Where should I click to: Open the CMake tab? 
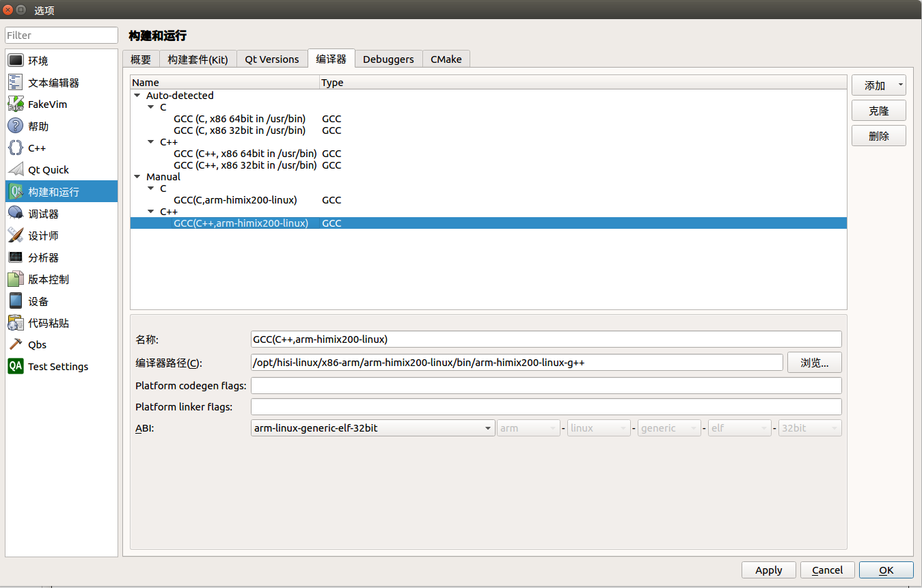[x=446, y=59]
